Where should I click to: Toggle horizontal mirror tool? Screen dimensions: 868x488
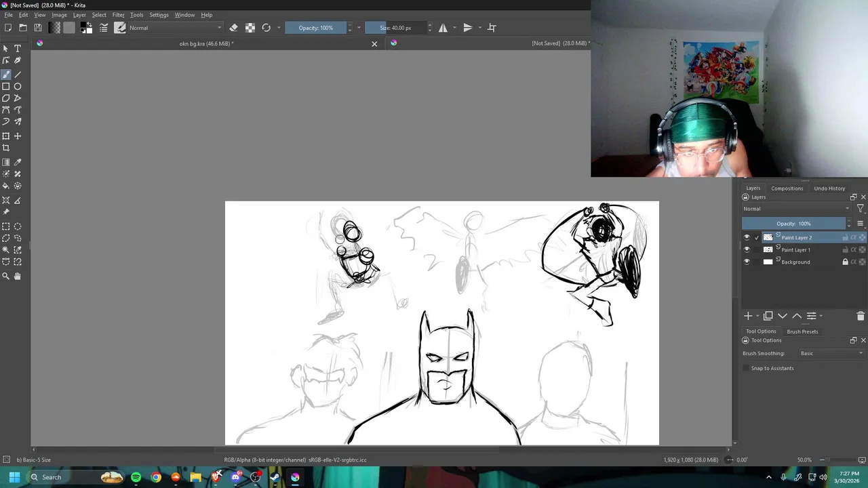click(x=443, y=28)
